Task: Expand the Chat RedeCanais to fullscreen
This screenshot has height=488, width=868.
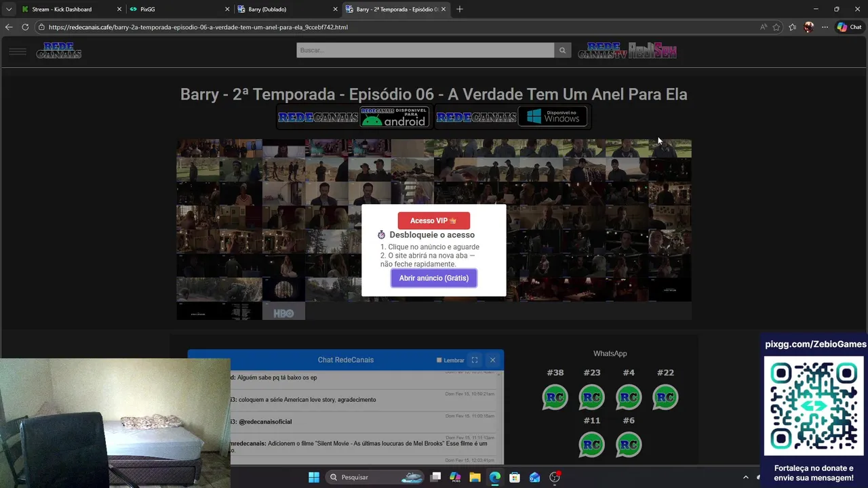Action: coord(475,360)
